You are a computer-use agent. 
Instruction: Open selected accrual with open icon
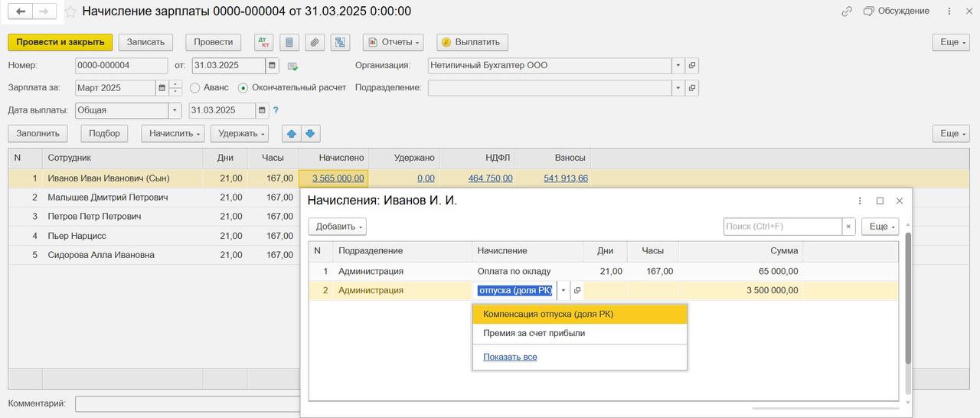pos(577,291)
